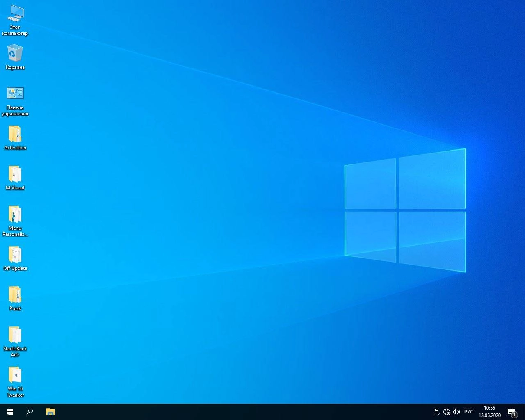Open the volume speaker tray icon

(456, 412)
